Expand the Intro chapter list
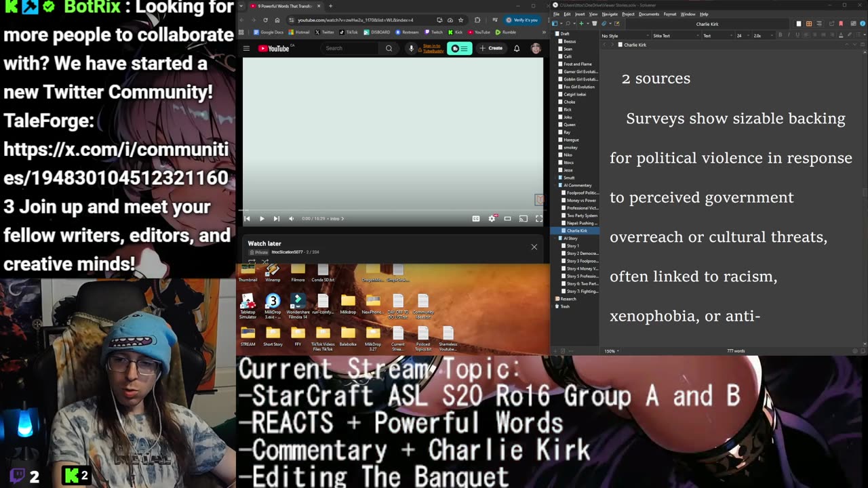The height and width of the screenshot is (488, 868). point(337,218)
